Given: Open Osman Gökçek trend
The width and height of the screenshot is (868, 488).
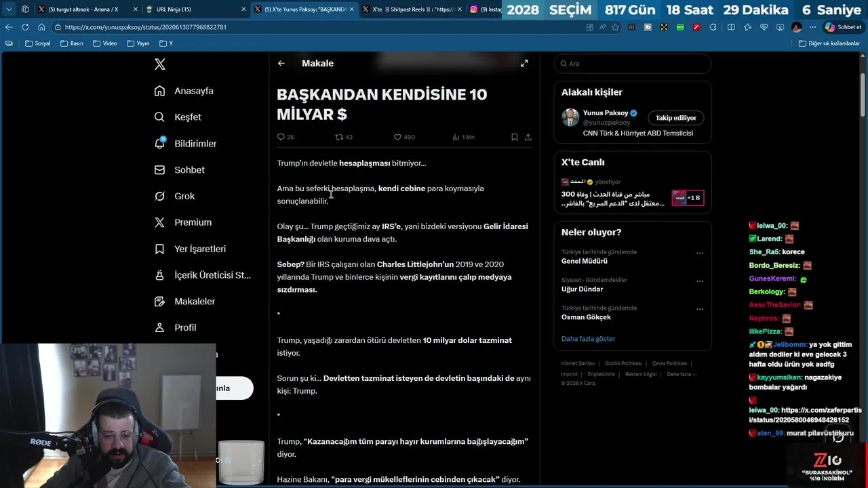Looking at the screenshot, I should 586,317.
